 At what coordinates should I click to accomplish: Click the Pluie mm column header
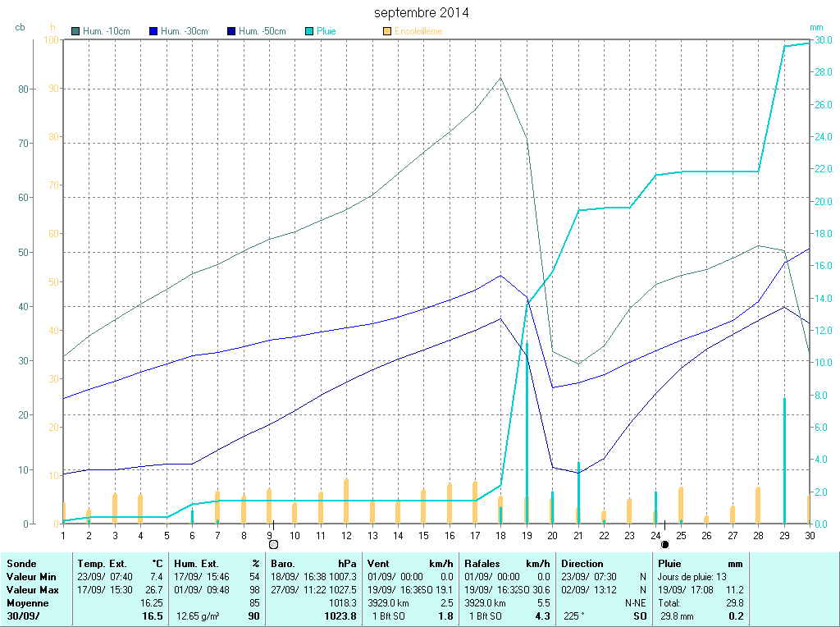(700, 564)
